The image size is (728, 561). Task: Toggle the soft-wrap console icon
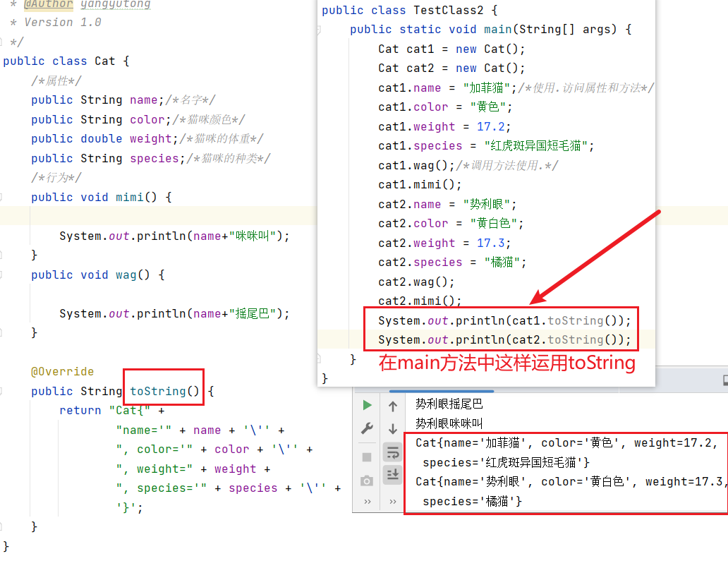[x=393, y=452]
